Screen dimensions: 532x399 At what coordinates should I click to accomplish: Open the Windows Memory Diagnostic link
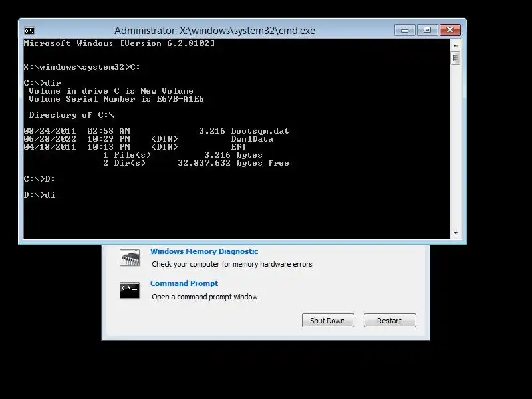point(204,251)
